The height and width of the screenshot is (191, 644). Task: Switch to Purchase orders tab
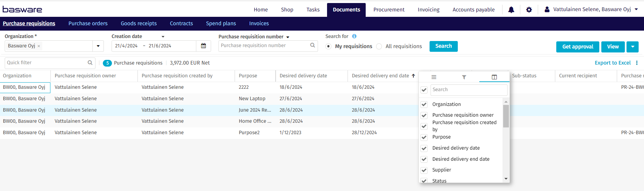pos(88,24)
